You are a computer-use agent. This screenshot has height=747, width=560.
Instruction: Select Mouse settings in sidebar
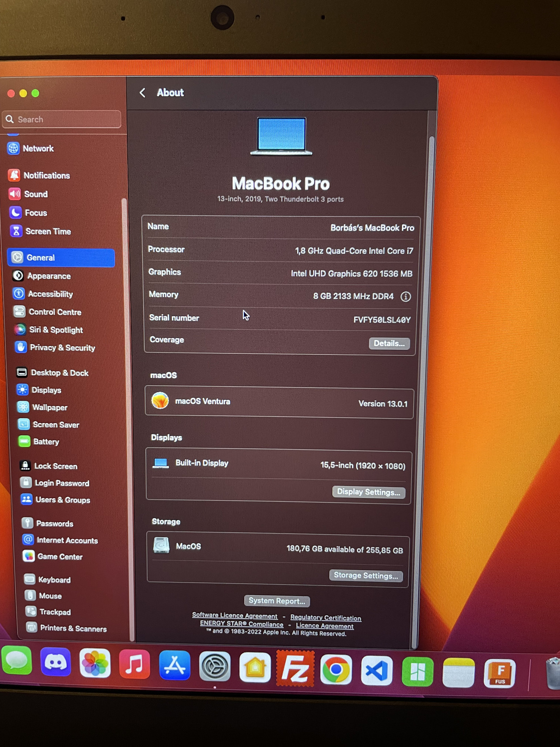[x=44, y=596]
